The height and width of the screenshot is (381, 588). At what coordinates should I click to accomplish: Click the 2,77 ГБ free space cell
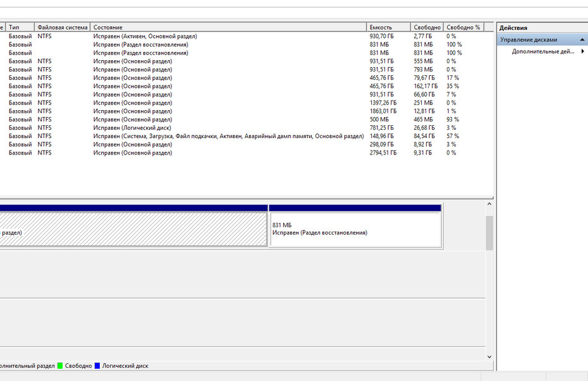click(422, 36)
